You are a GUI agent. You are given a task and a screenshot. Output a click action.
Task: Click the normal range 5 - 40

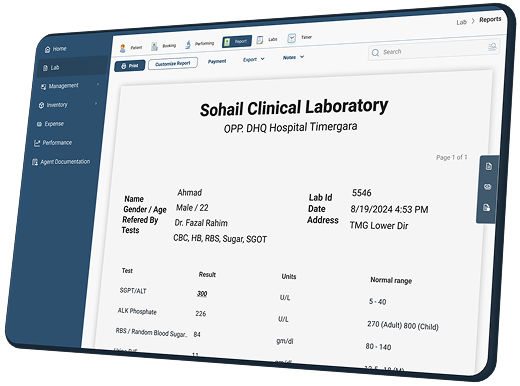coord(377,302)
